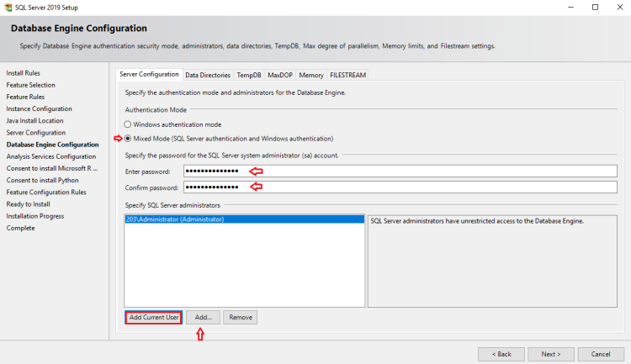Focus the Confirm password field

point(400,187)
